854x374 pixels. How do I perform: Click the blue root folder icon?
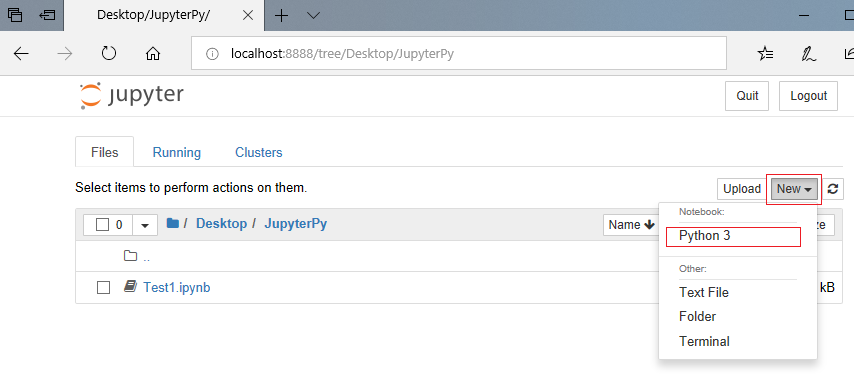tap(173, 223)
